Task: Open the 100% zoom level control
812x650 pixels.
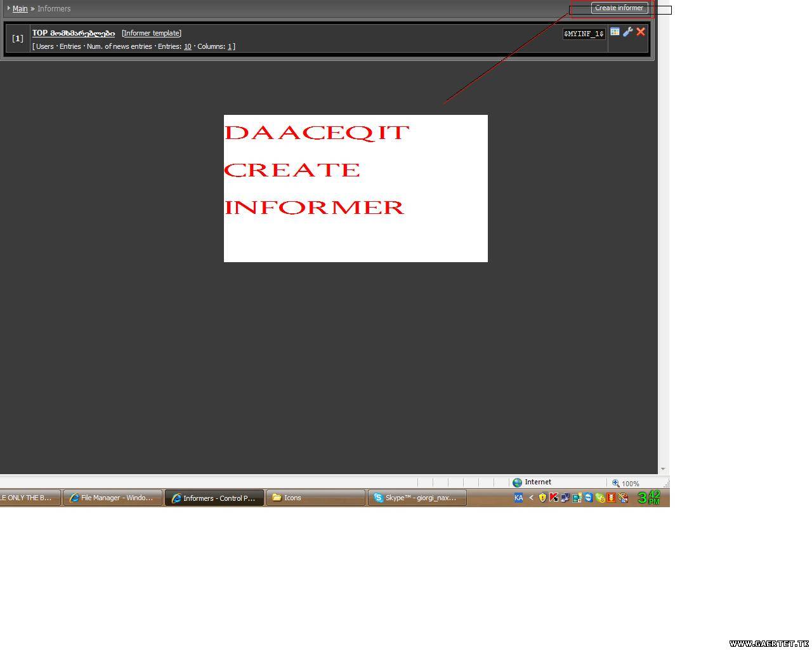Action: (625, 483)
